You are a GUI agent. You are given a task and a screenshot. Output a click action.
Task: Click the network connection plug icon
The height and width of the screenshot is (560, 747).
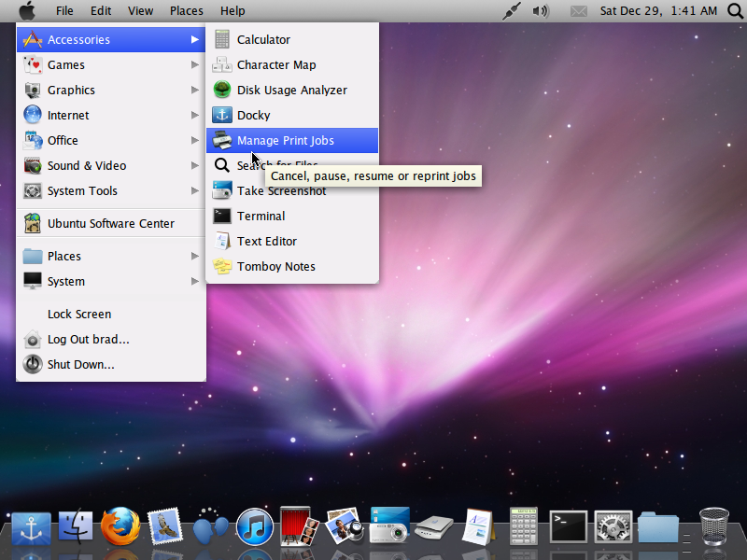511,11
